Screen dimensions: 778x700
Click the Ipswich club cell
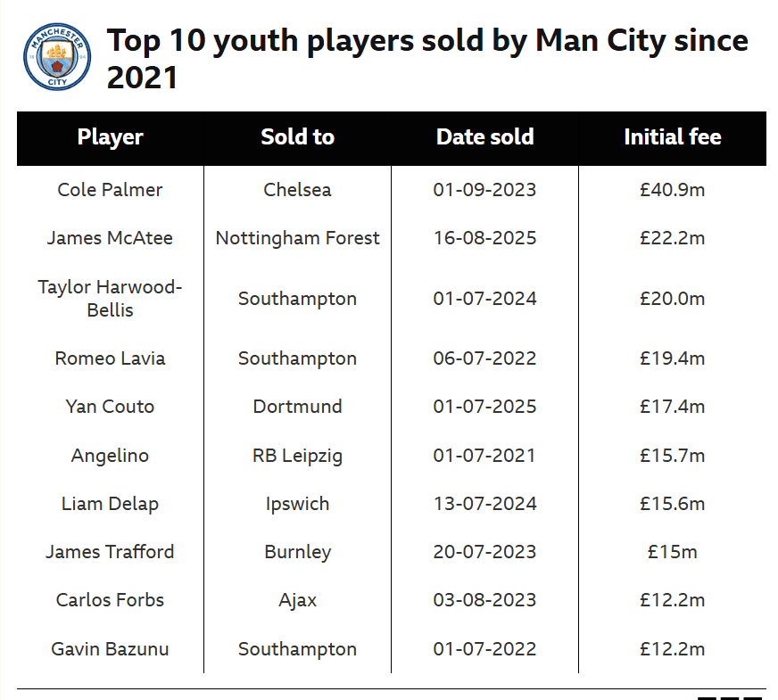[x=298, y=504]
